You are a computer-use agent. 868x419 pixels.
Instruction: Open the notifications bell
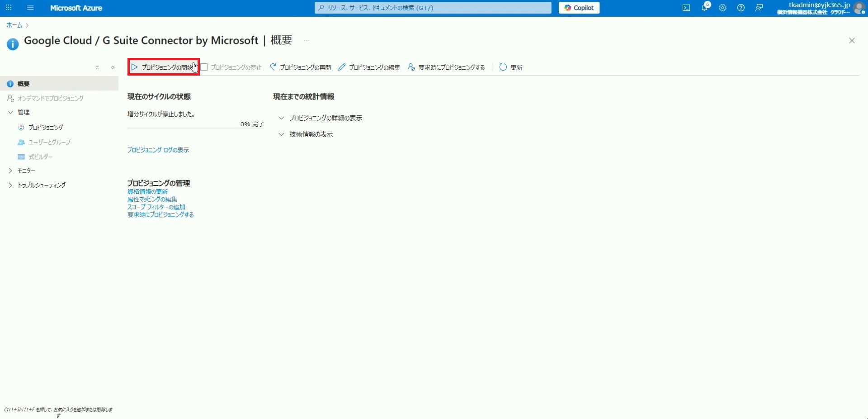[704, 8]
